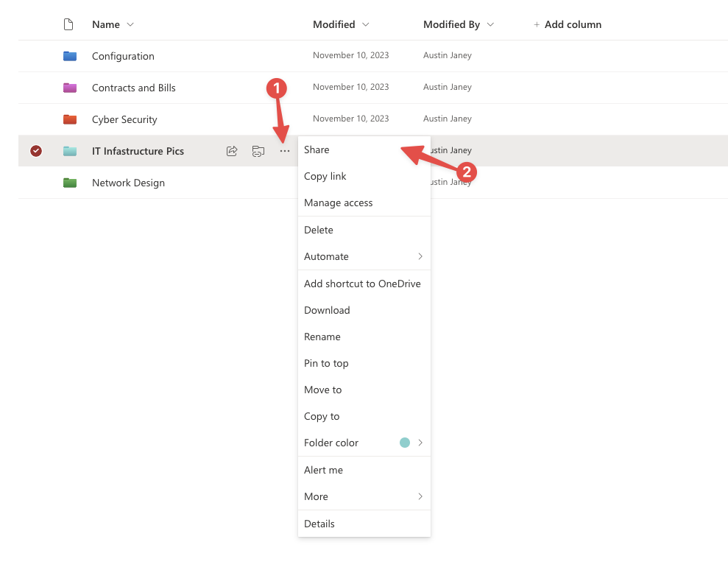This screenshot has width=728, height=570.
Task: Open the three-dot more actions button
Action: click(285, 151)
